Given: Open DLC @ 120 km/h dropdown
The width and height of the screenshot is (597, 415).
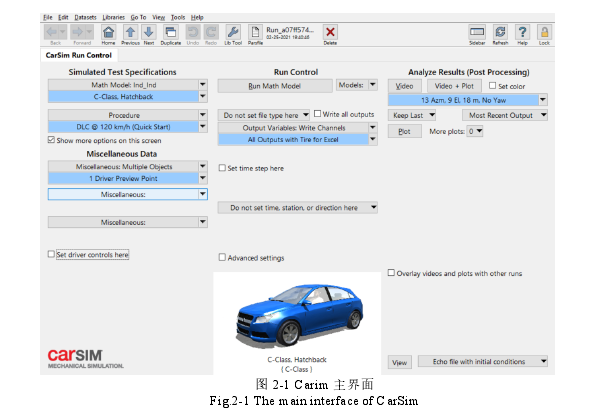Looking at the screenshot, I should click(x=203, y=126).
